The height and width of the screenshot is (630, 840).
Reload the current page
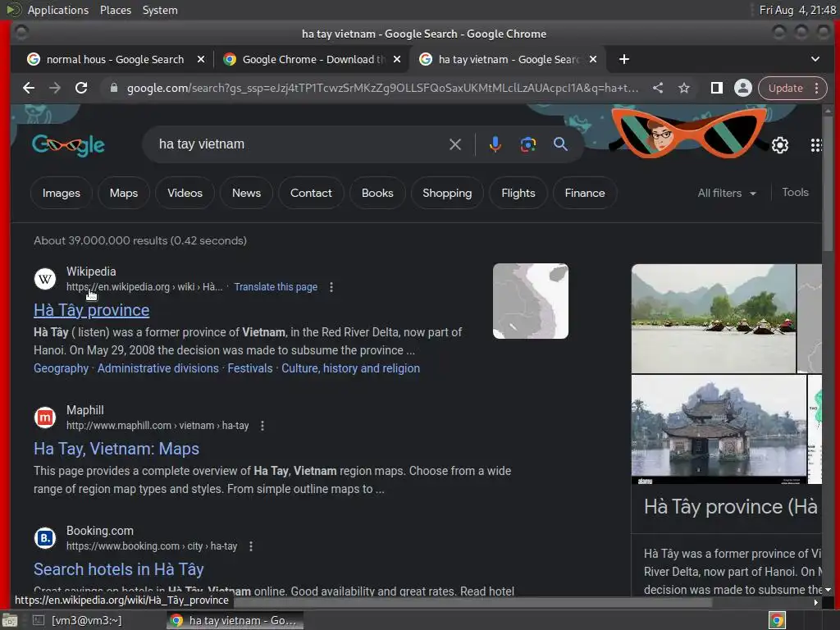click(x=81, y=88)
